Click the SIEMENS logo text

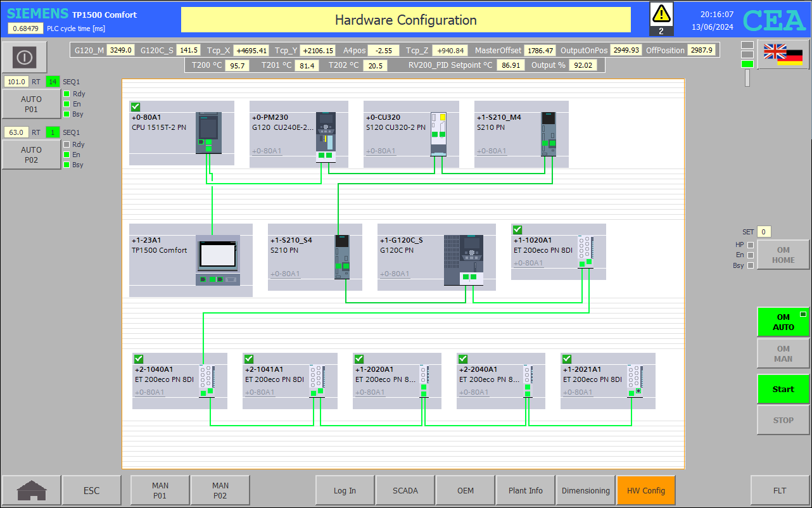click(x=37, y=13)
